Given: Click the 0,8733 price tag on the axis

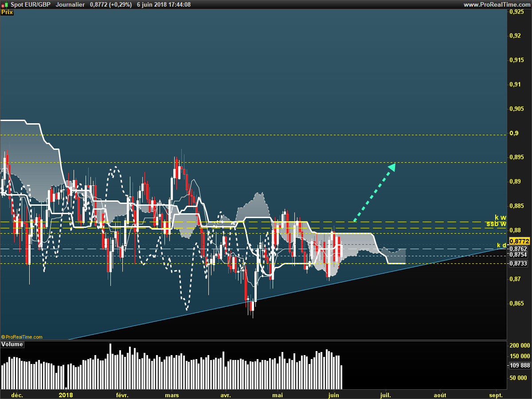Looking at the screenshot, I should pyautogui.click(x=518, y=264).
